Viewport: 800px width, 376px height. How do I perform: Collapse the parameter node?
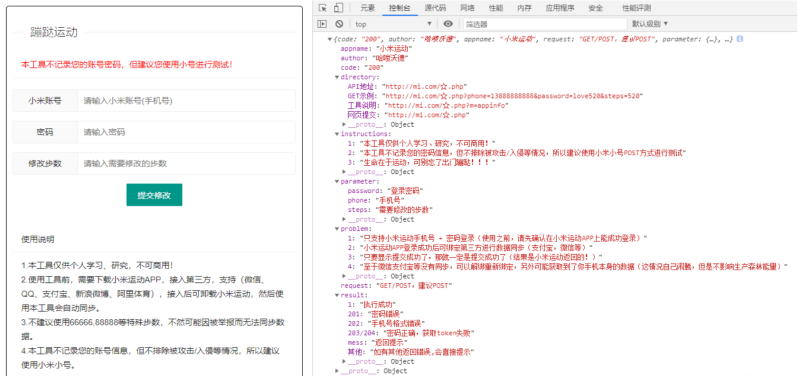(337, 181)
